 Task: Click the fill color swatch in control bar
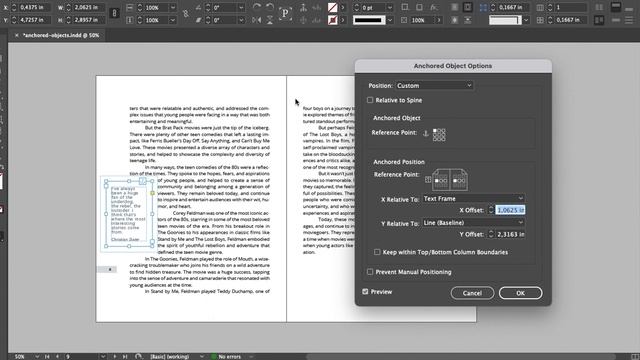click(333, 7)
